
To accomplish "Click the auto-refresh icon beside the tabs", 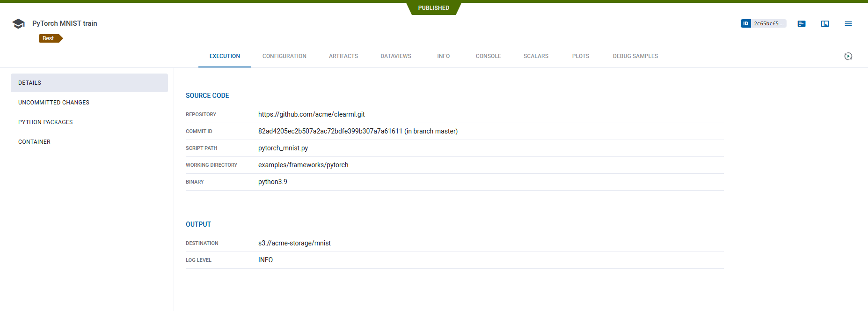I will coord(848,56).
